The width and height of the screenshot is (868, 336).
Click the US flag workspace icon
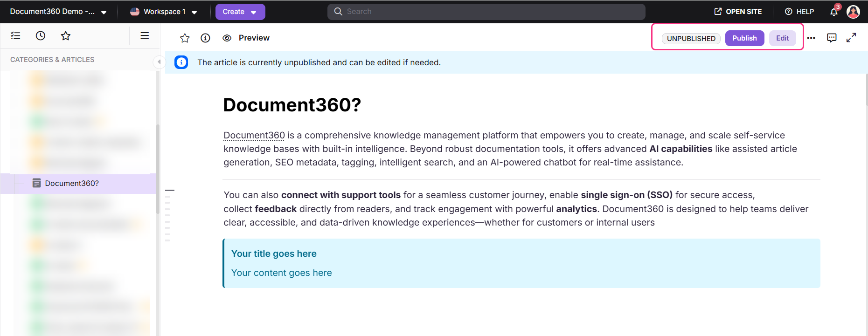pyautogui.click(x=135, y=12)
